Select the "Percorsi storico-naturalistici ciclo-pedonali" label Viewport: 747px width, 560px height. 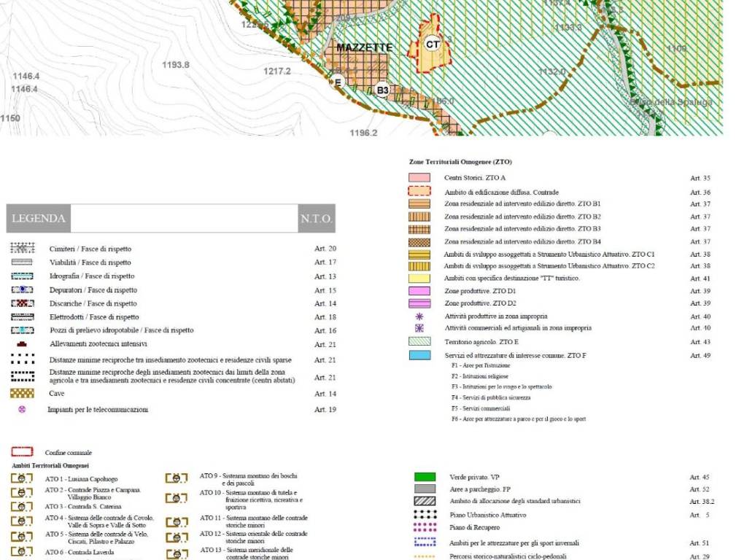[508, 556]
